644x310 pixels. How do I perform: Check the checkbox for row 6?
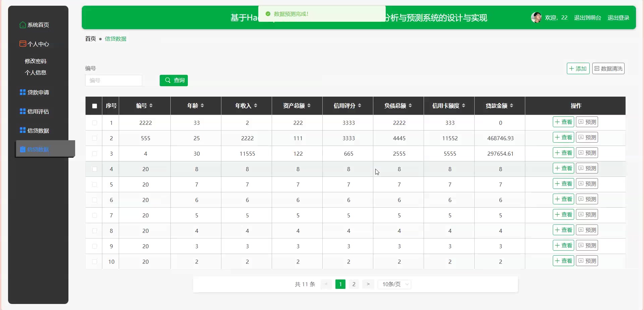[95, 200]
